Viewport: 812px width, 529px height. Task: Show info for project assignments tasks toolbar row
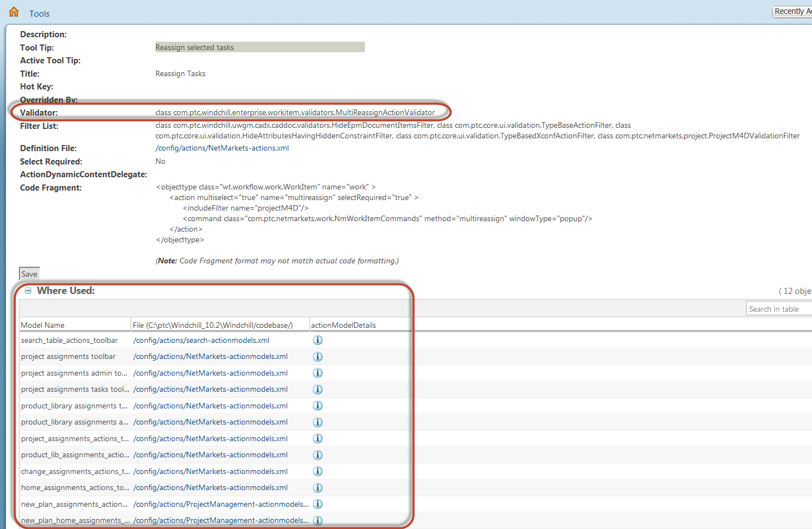[x=318, y=390]
